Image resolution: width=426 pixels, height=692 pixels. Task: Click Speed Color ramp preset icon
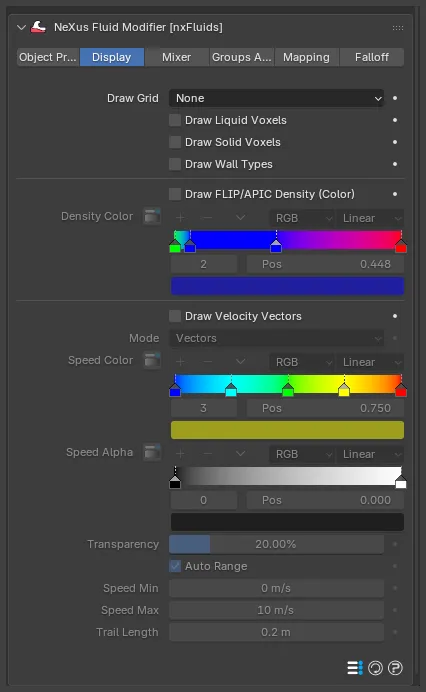(x=152, y=360)
